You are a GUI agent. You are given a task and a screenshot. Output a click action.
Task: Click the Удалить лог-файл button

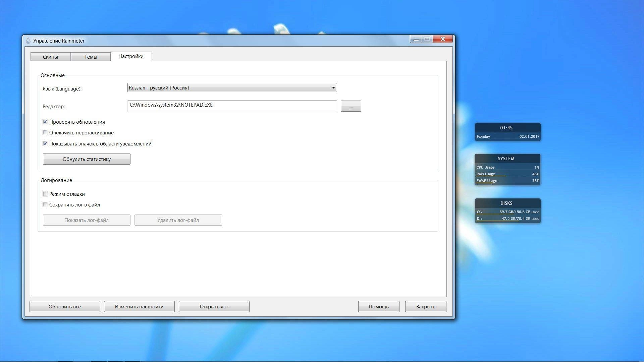point(178,220)
